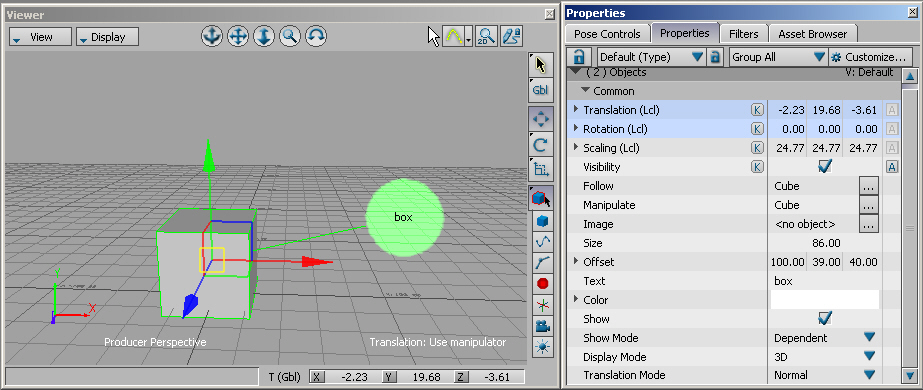Screen dimensions: 923x390
Task: Open the Default (Type) dropdown
Action: pos(652,57)
